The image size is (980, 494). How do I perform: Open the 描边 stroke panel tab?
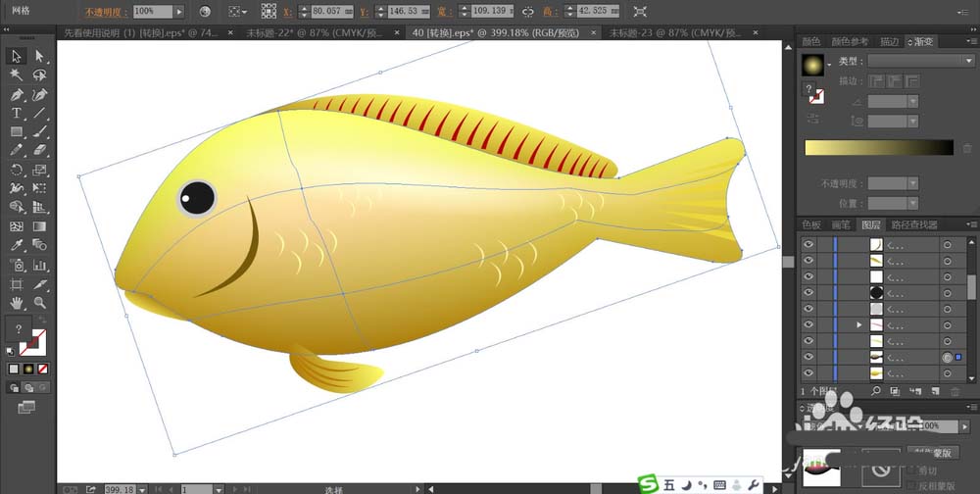coord(890,42)
